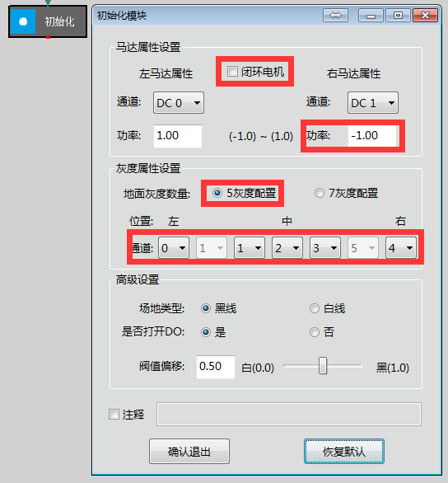Minimize the 初始化模块 dialog
Viewport: 448px width, 483px height.
(x=371, y=15)
